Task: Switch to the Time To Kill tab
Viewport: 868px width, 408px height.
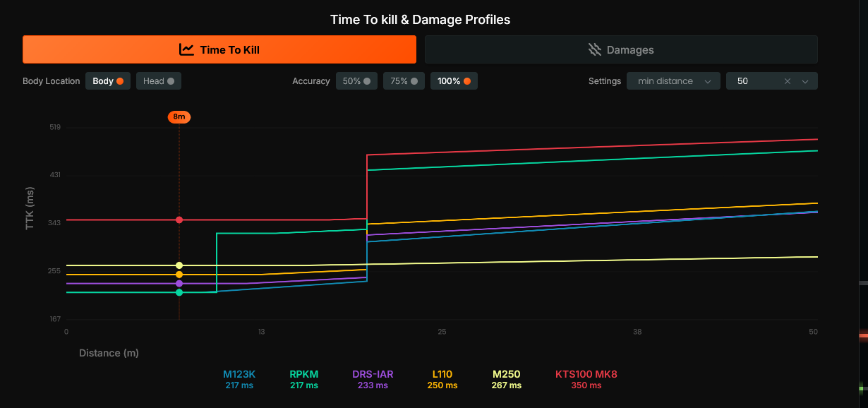Action: [219, 49]
